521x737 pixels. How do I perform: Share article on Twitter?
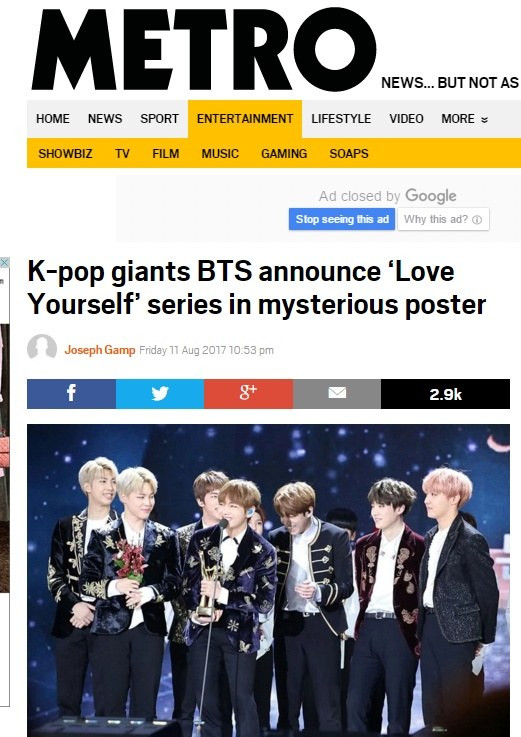pyautogui.click(x=160, y=393)
